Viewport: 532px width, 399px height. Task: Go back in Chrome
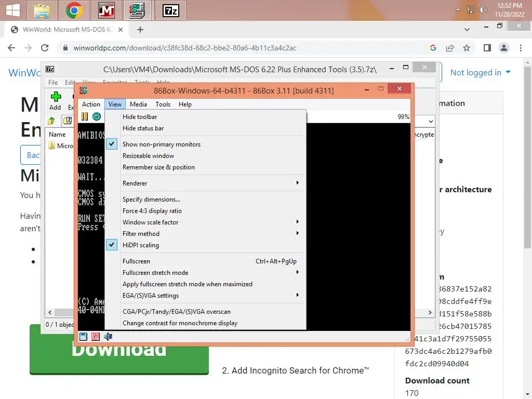tap(11, 48)
